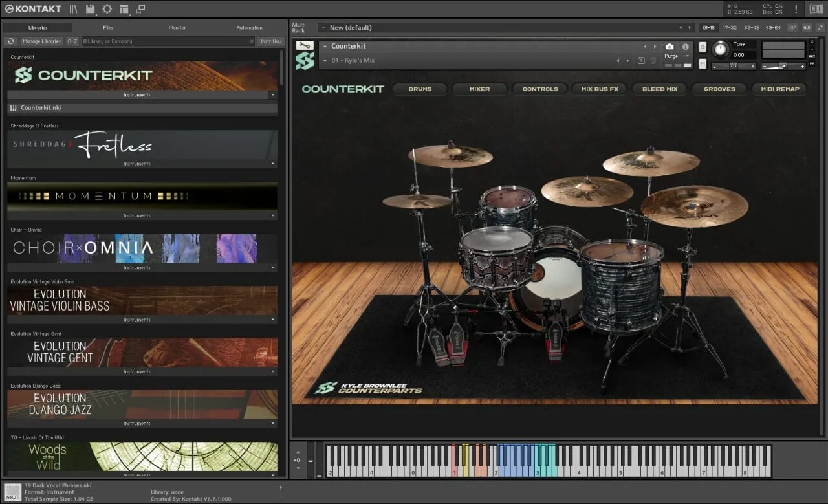Load previous multi preset arrow
Viewport: 828px width, 504px height.
click(681, 28)
